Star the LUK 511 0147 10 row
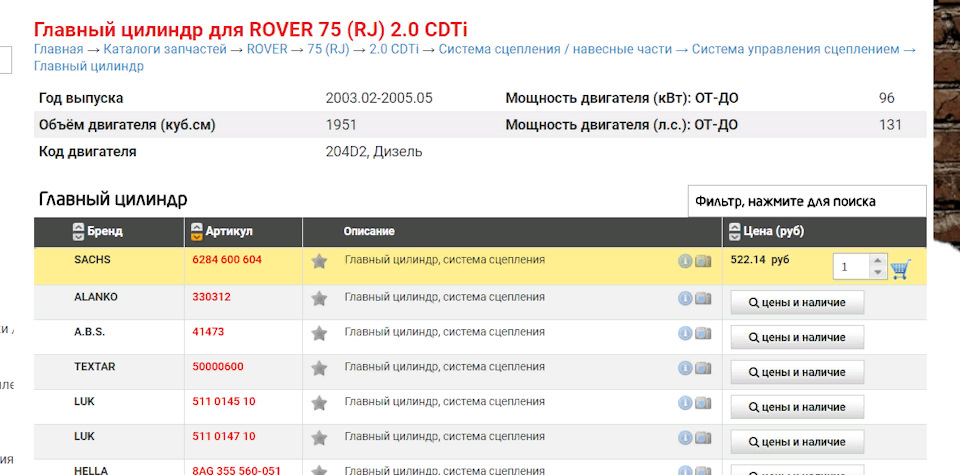The image size is (960, 475). [319, 438]
